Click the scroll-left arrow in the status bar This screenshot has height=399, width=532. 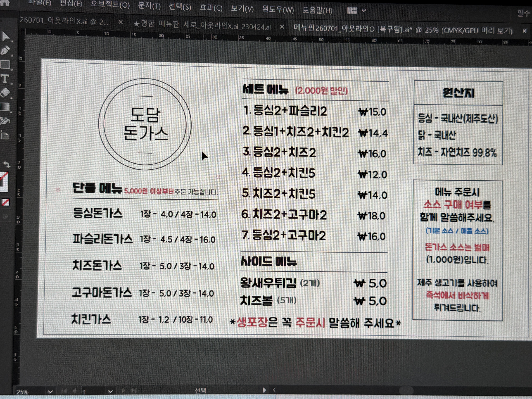pos(274,390)
